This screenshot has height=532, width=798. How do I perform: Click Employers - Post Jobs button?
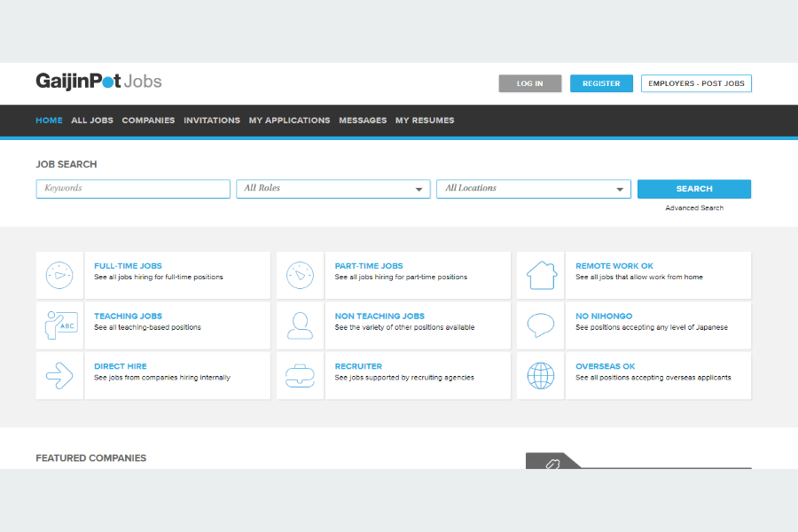[x=696, y=83]
